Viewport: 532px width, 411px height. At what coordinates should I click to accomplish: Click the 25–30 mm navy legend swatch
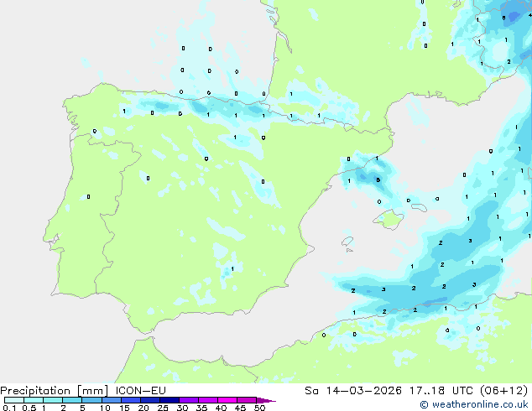pos(169,400)
